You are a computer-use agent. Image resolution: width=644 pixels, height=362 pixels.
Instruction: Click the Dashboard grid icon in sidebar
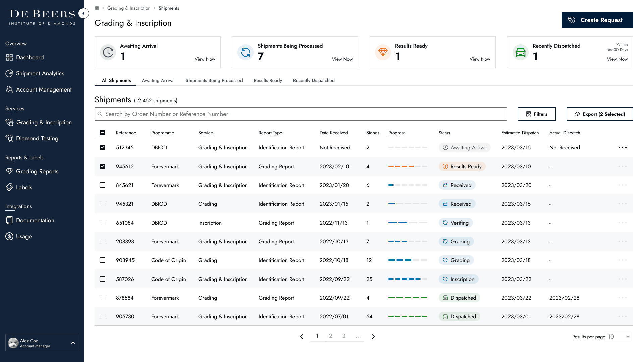tap(9, 57)
